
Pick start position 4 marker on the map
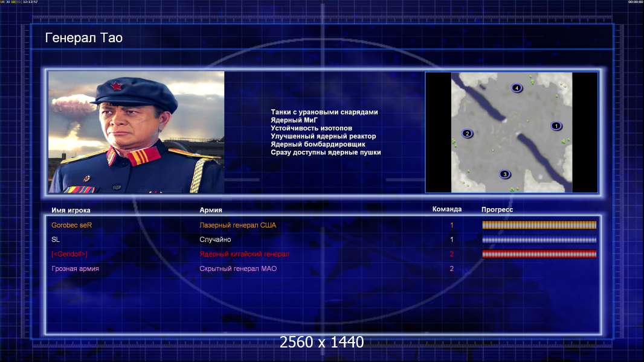517,88
